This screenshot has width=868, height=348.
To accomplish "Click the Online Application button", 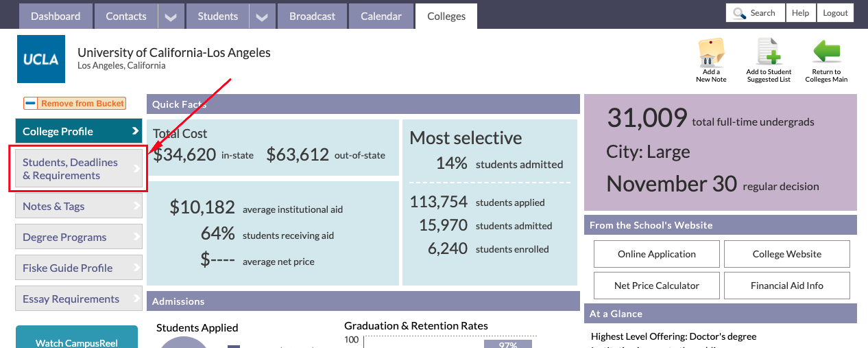I will coord(657,254).
